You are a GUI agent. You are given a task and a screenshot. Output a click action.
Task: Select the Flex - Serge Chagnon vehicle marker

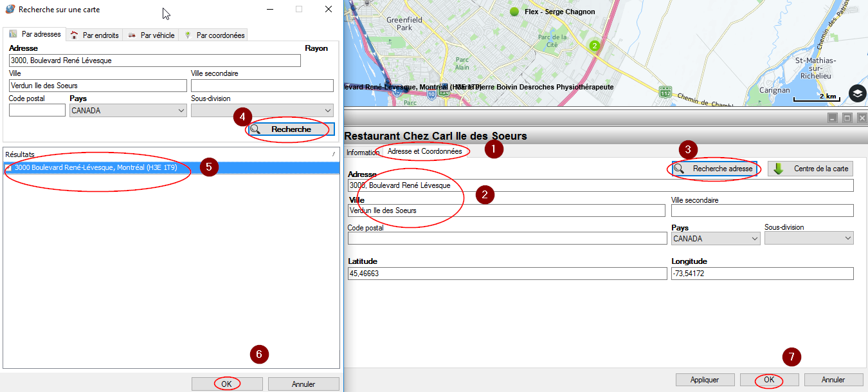514,12
